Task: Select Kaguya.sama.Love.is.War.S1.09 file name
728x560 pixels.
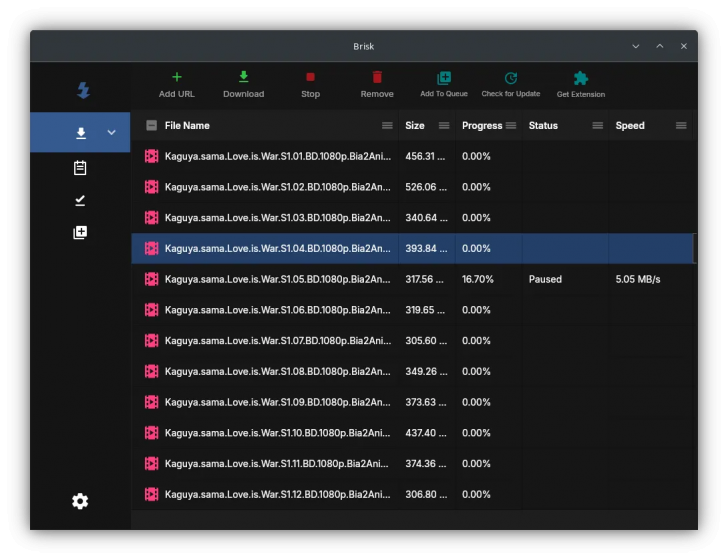Action: tap(278, 403)
